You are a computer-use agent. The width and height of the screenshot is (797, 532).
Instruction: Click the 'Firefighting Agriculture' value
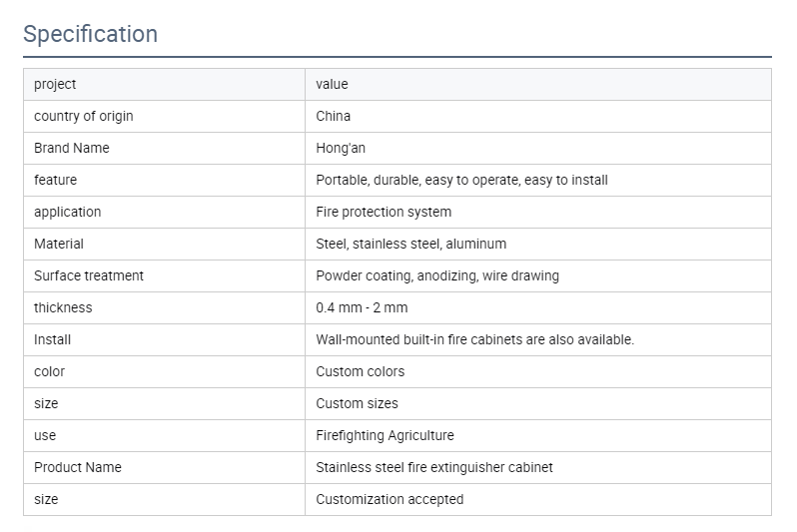pos(385,435)
